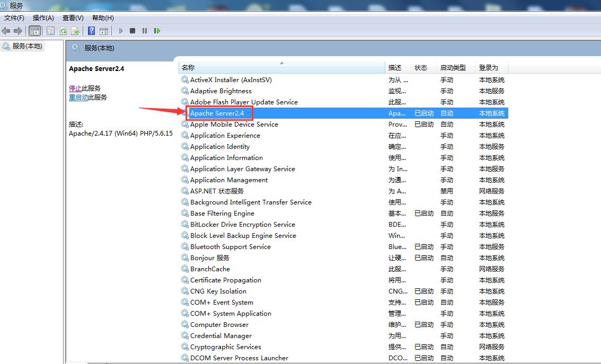Click the 网络服务 logon cell for BranchCache
This screenshot has height=364, width=601.
pos(492,269)
